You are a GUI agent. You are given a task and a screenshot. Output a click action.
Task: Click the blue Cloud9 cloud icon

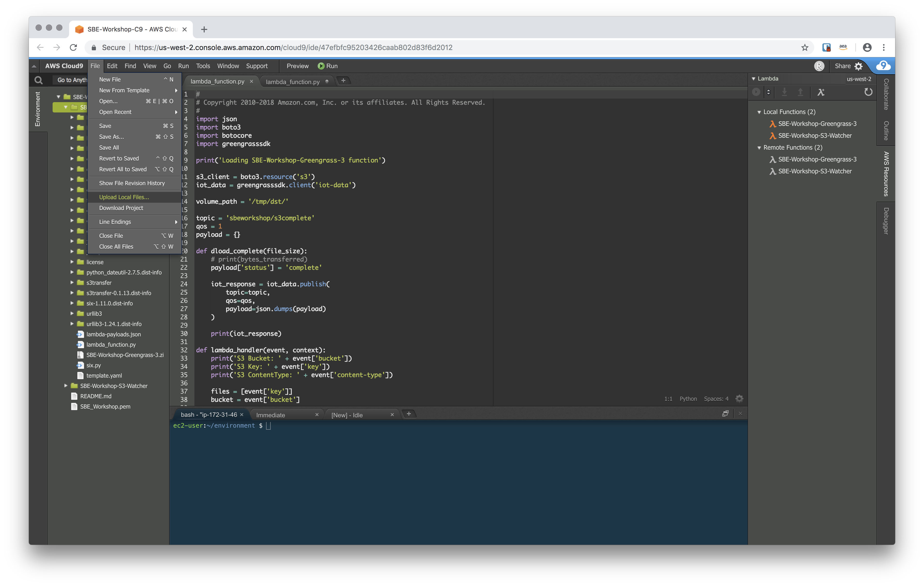pyautogui.click(x=883, y=66)
